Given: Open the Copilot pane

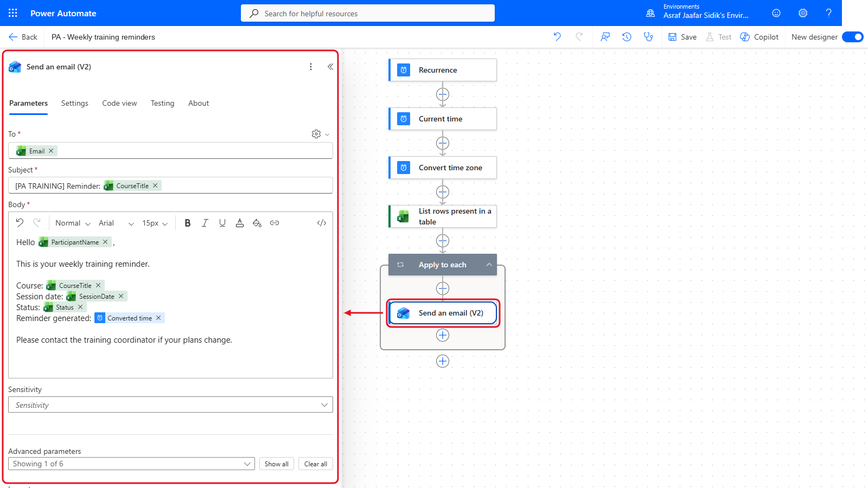Looking at the screenshot, I should [759, 37].
